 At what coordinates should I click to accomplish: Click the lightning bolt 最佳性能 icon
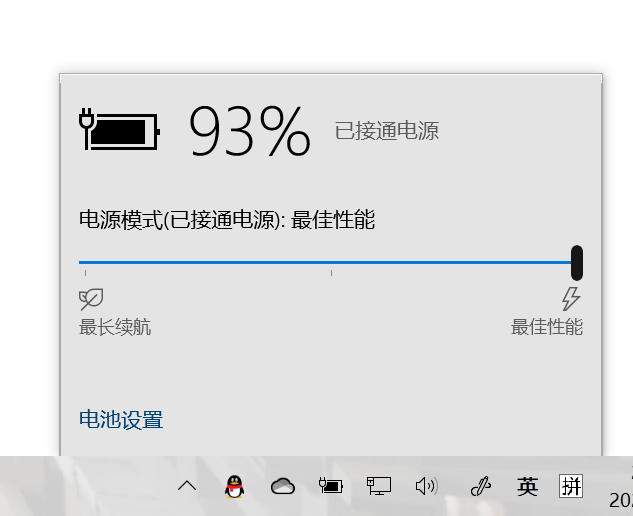coord(571,299)
